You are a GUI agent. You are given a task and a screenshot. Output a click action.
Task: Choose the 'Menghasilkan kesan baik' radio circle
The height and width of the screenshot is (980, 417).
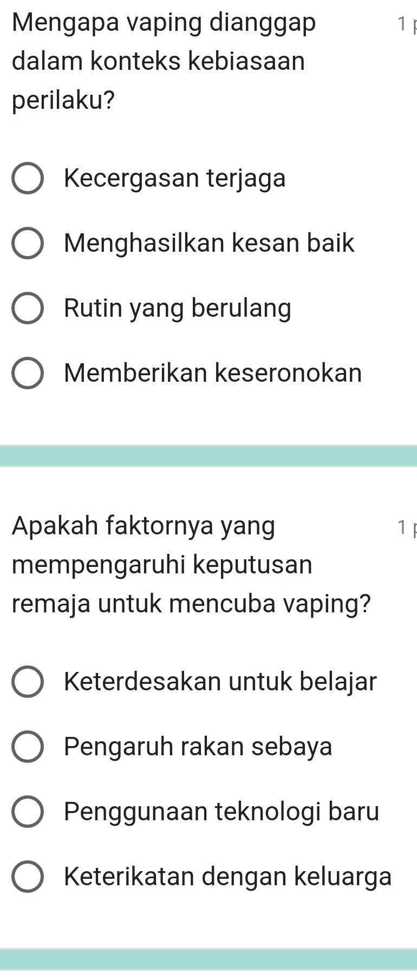click(27, 244)
